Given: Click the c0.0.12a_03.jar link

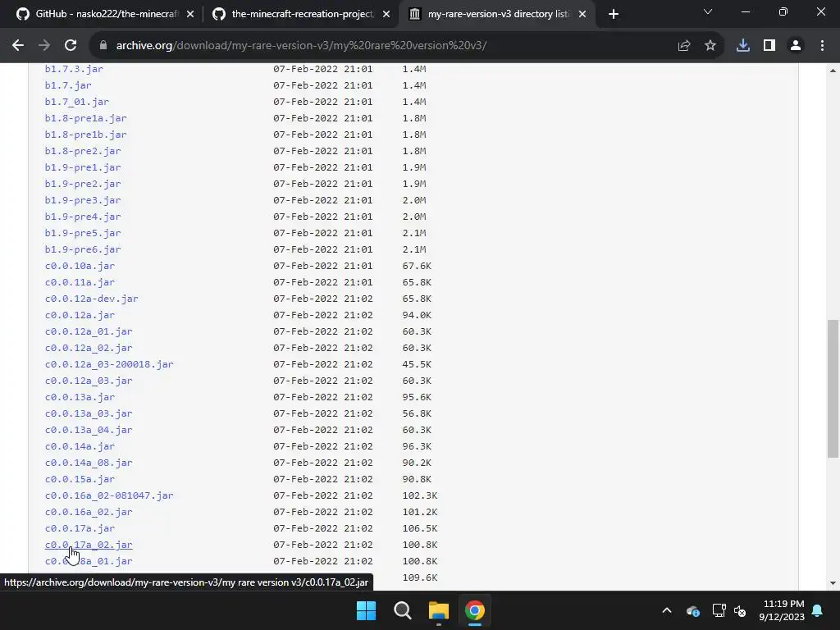Looking at the screenshot, I should (89, 381).
